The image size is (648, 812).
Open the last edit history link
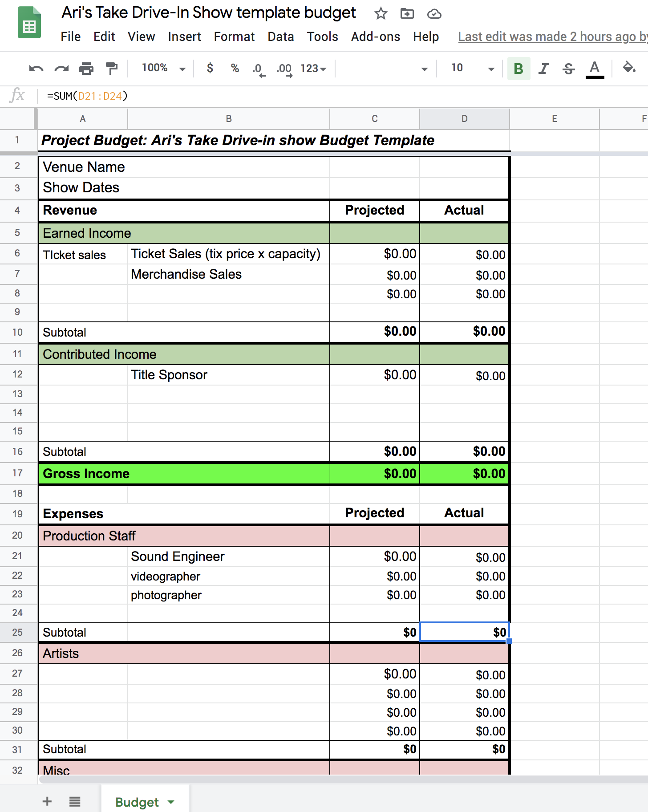click(x=553, y=37)
